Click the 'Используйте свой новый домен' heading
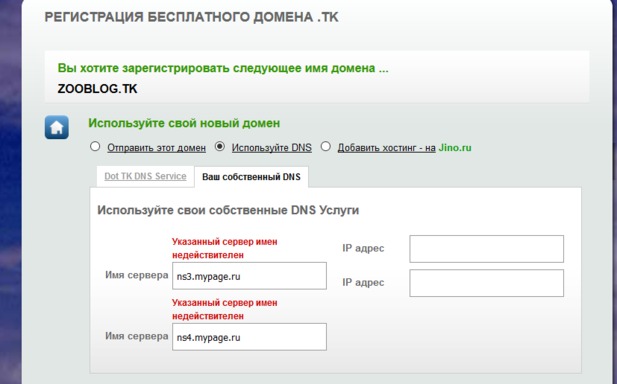 coord(184,123)
